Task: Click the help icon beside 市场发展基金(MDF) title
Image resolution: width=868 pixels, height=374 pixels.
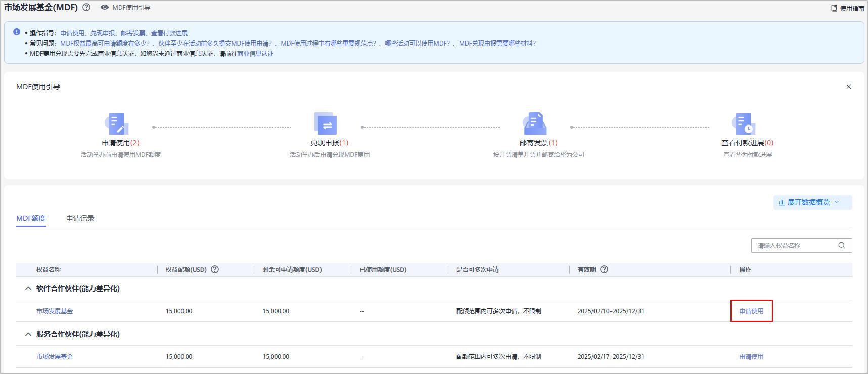Action: click(86, 8)
